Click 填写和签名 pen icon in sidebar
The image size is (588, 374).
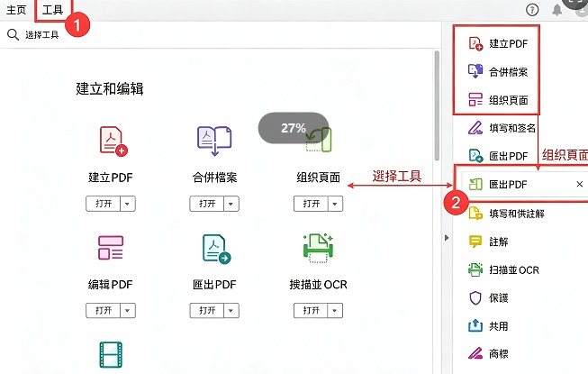tap(475, 128)
